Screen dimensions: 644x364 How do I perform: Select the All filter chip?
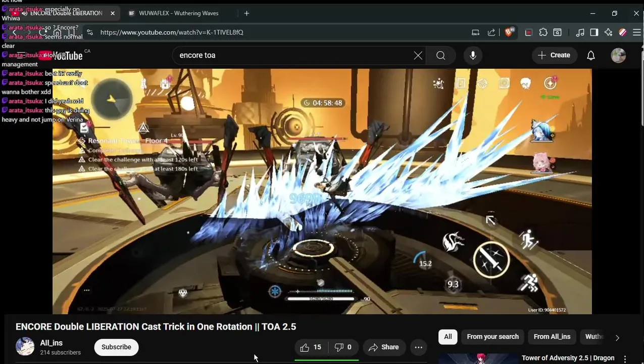coord(448,337)
